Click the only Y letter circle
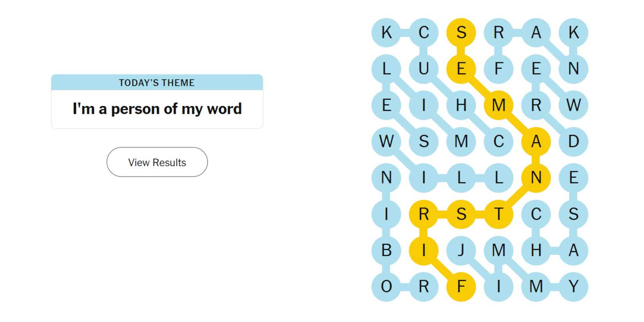This screenshot has height=322, width=644. coord(573,287)
